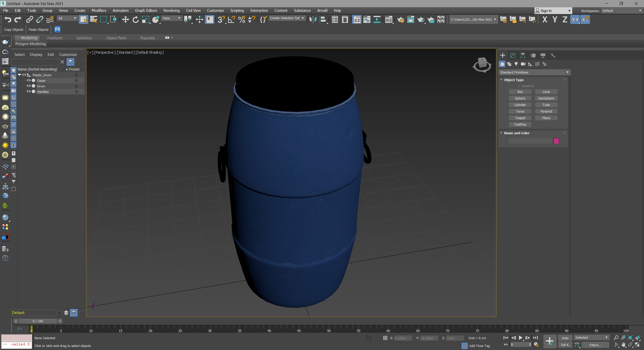Activate the Select and Uniform Scale tool
This screenshot has height=350, width=644.
pos(145,20)
